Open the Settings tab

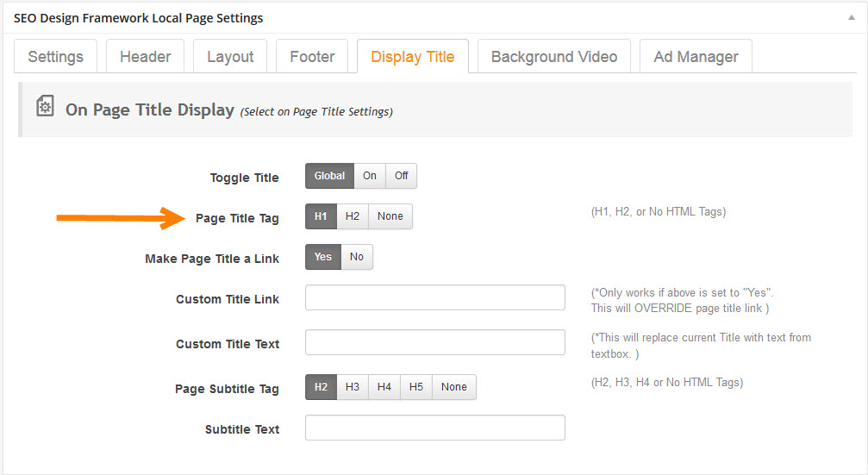pyautogui.click(x=56, y=57)
